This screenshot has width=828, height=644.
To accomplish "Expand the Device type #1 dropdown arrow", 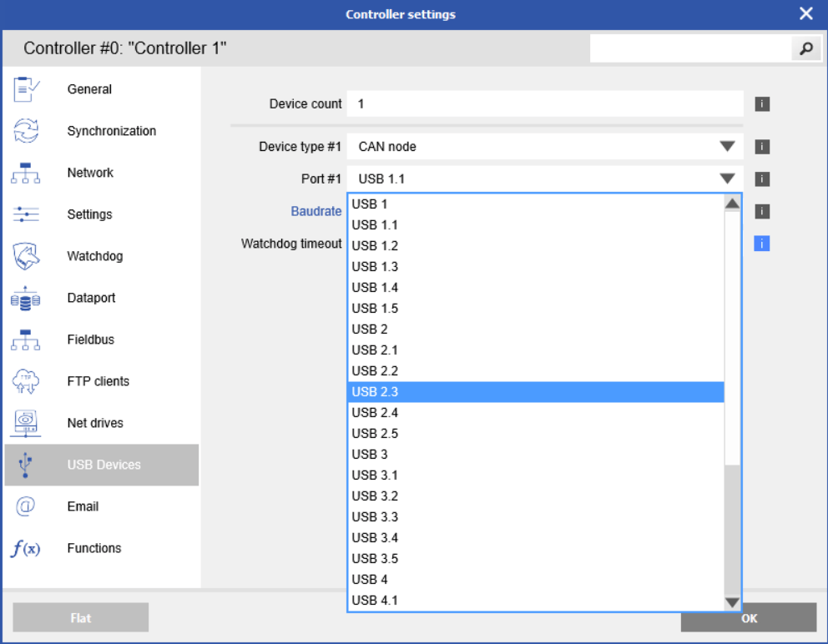I will (x=727, y=147).
